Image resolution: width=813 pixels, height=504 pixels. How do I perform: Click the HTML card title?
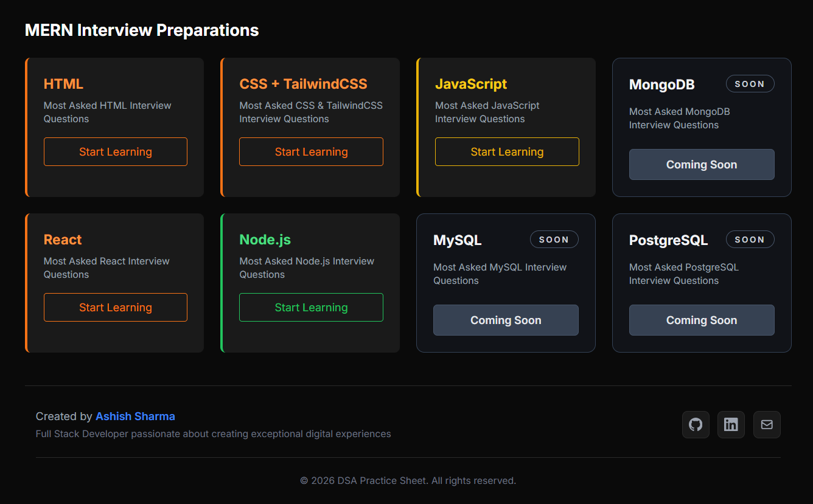click(63, 84)
